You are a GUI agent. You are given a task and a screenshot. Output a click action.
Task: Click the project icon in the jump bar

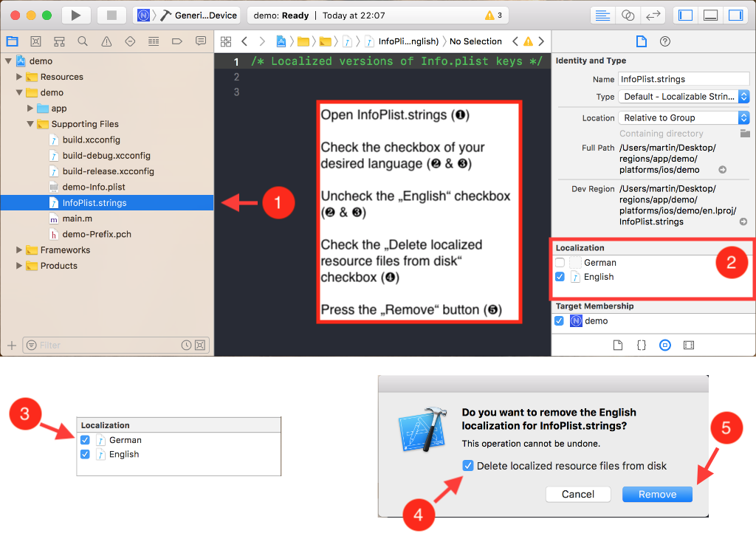click(x=281, y=41)
